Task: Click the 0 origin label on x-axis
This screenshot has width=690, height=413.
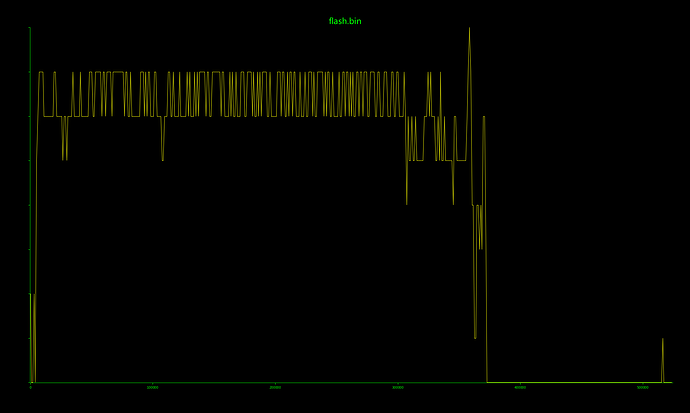Action: (30, 387)
